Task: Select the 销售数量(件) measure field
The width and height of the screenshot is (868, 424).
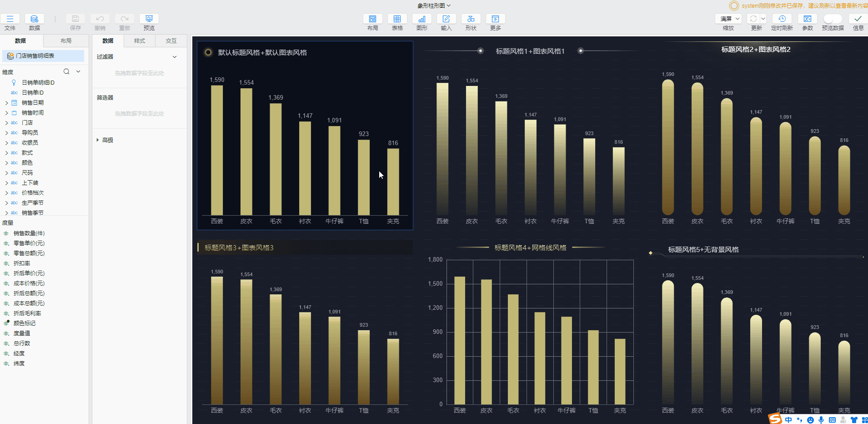Action: (29, 233)
